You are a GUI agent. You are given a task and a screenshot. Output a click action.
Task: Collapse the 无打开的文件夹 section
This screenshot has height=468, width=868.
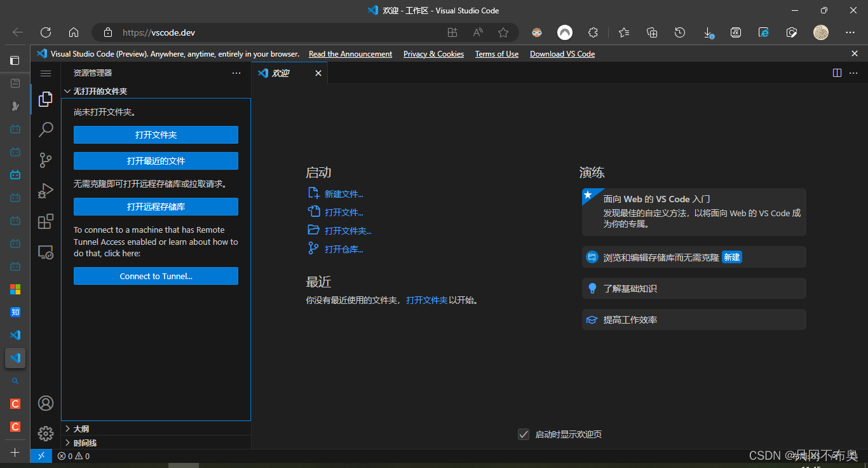tap(156, 92)
